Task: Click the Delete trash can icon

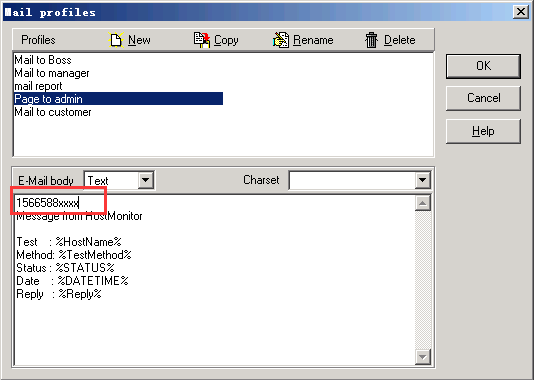Action: (371, 40)
